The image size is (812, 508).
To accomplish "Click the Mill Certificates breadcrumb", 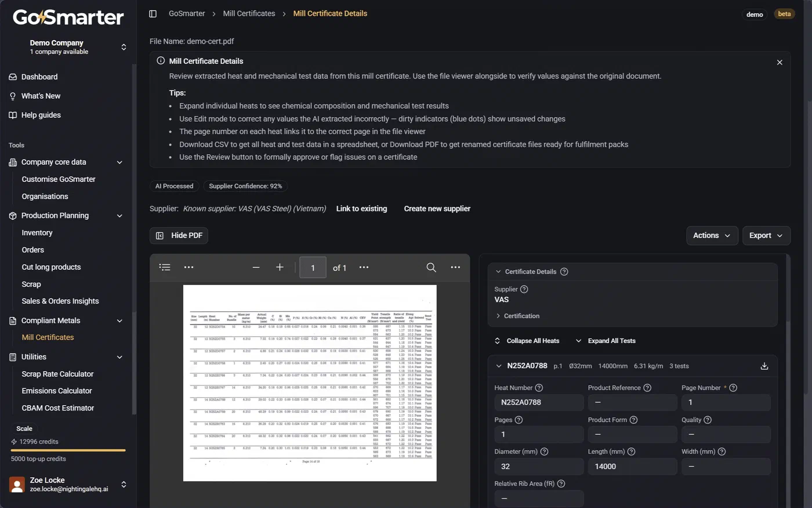I will pyautogui.click(x=249, y=13).
